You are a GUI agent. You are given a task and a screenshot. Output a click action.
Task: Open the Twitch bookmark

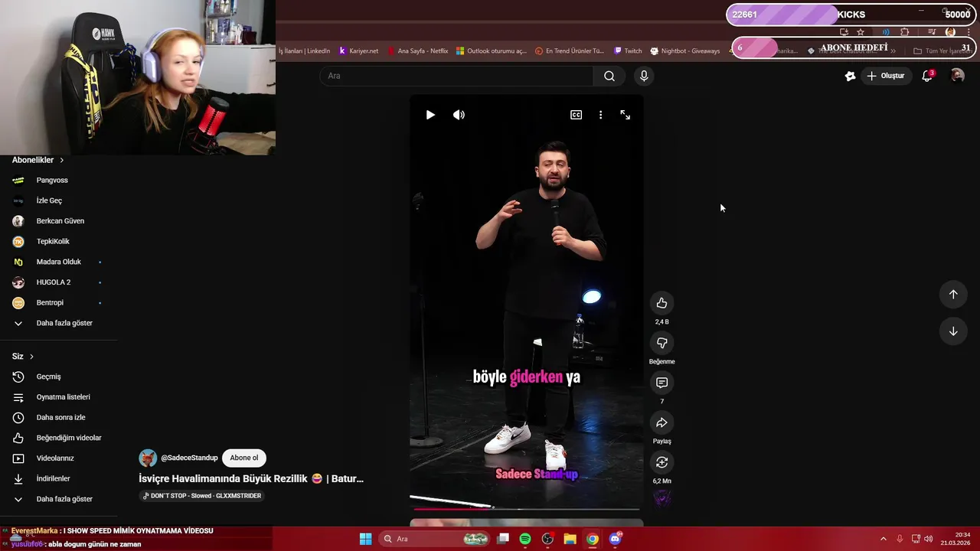(x=628, y=51)
